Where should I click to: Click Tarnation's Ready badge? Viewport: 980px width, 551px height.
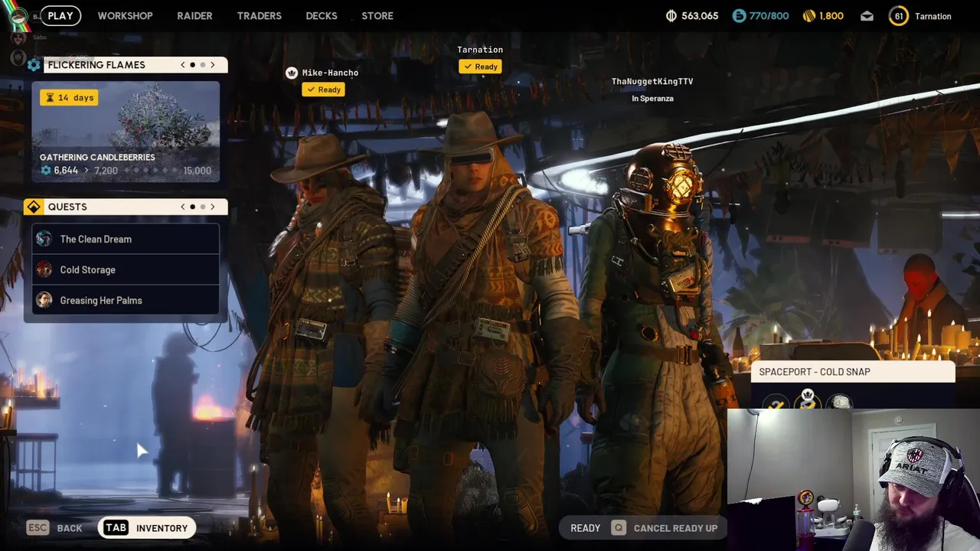(x=481, y=67)
